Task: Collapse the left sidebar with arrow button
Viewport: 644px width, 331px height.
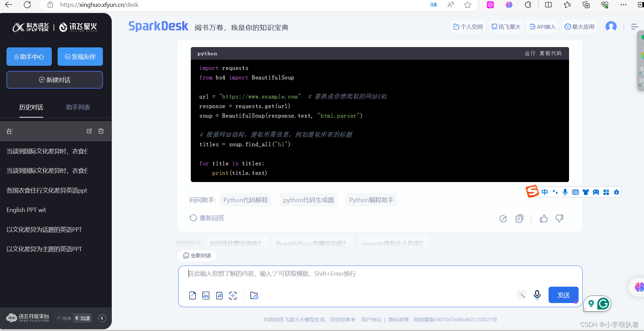Action: pyautogui.click(x=102, y=318)
